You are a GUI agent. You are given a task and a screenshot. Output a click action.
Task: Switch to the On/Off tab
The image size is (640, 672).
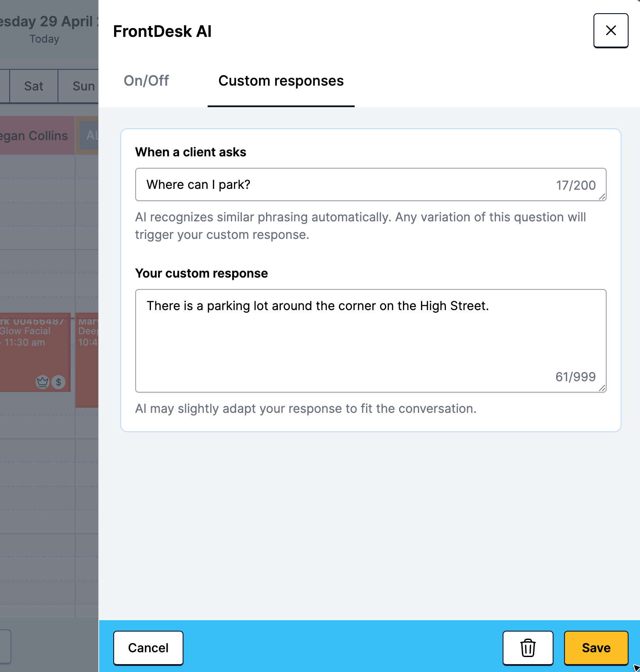pyautogui.click(x=146, y=81)
